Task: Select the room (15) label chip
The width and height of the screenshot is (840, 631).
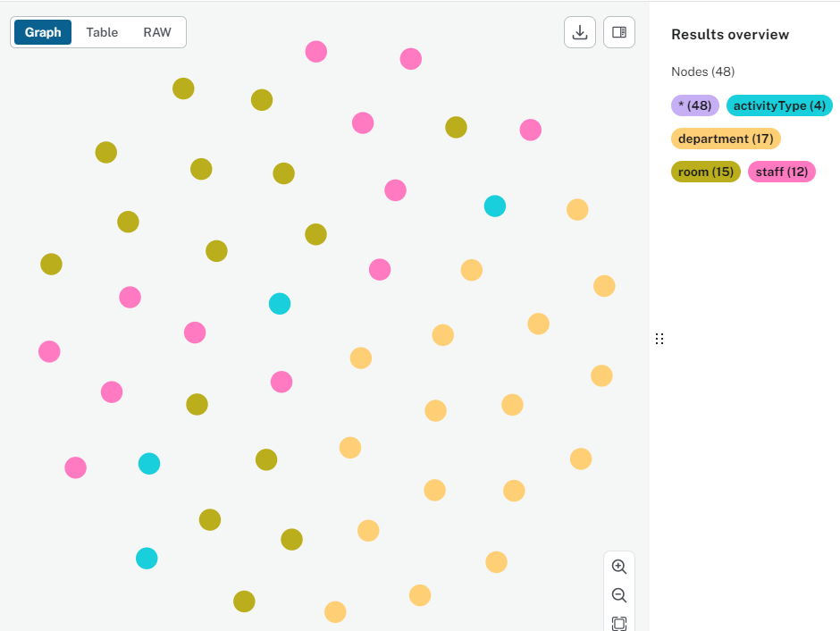Action: click(706, 172)
